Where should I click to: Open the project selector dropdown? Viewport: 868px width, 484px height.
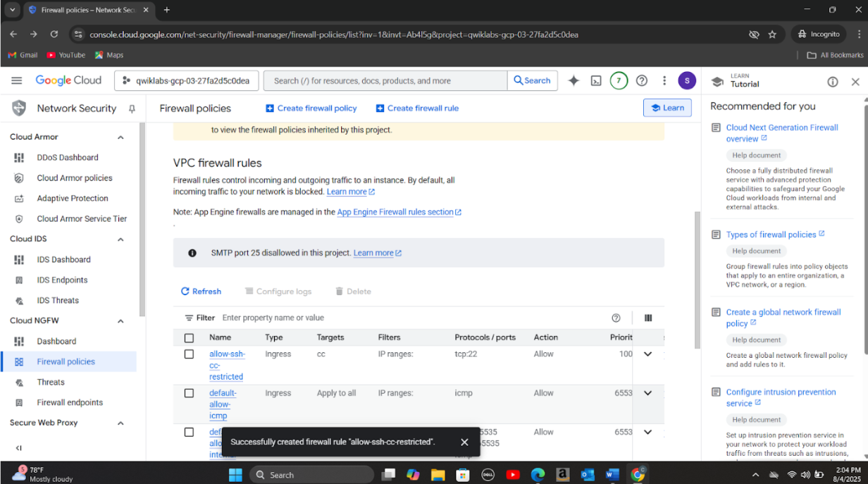186,80
